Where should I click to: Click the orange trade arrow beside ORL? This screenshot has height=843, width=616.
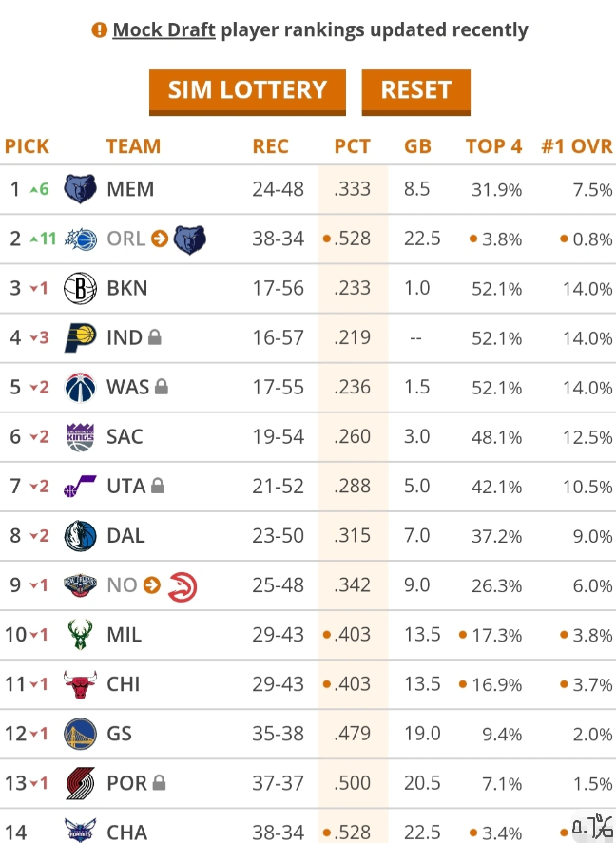(160, 239)
